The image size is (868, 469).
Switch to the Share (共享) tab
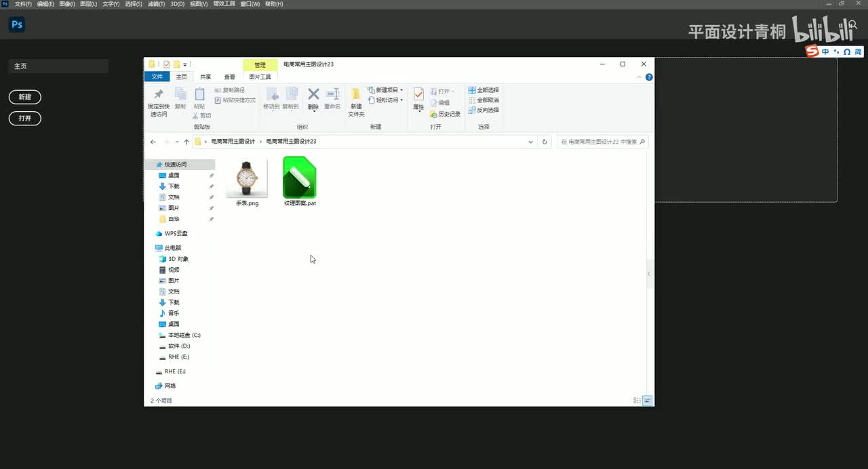tap(205, 77)
